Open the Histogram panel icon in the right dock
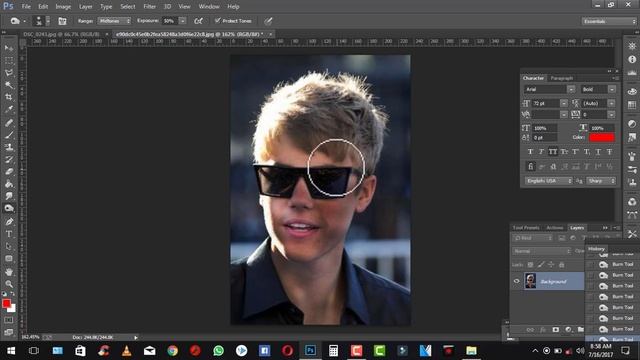 tap(632, 73)
